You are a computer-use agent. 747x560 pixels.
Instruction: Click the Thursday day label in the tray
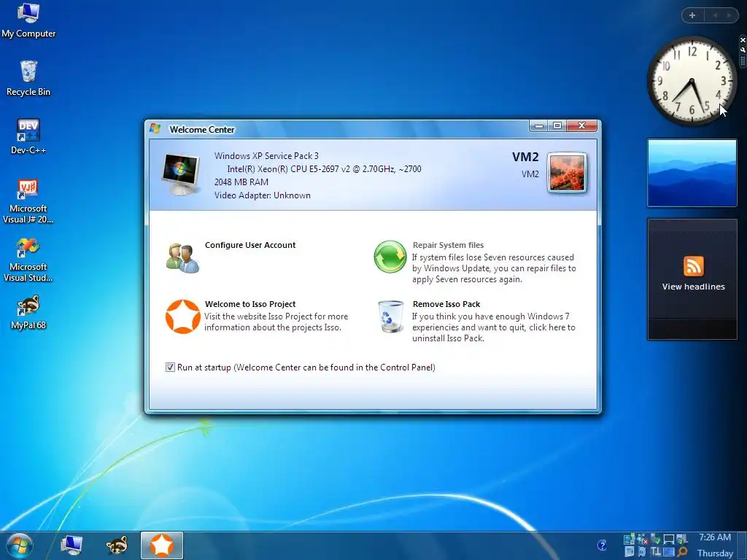(715, 553)
